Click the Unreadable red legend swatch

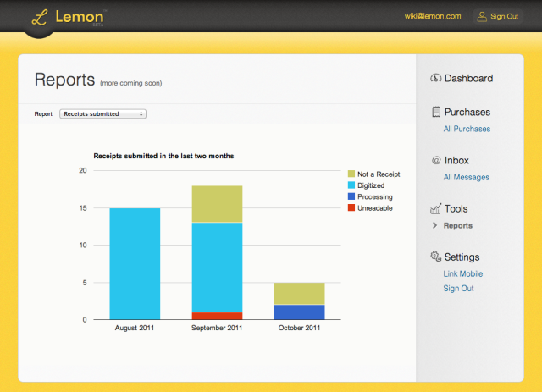click(x=351, y=208)
